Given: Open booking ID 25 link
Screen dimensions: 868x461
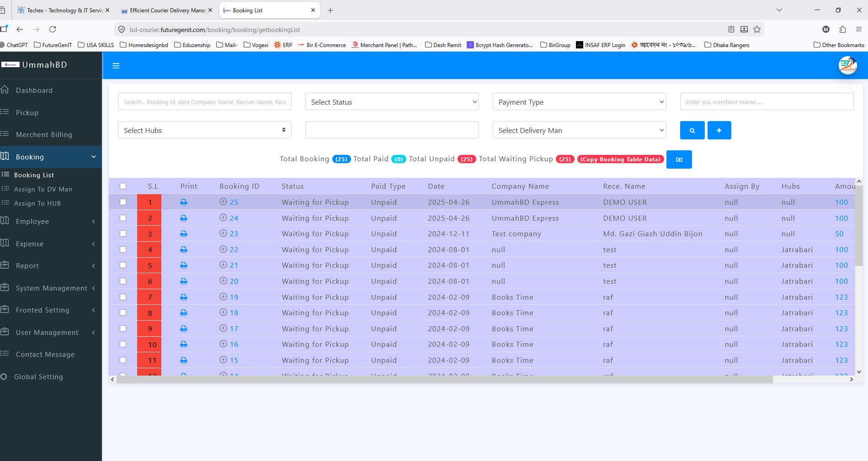Looking at the screenshot, I should pyautogui.click(x=234, y=202).
